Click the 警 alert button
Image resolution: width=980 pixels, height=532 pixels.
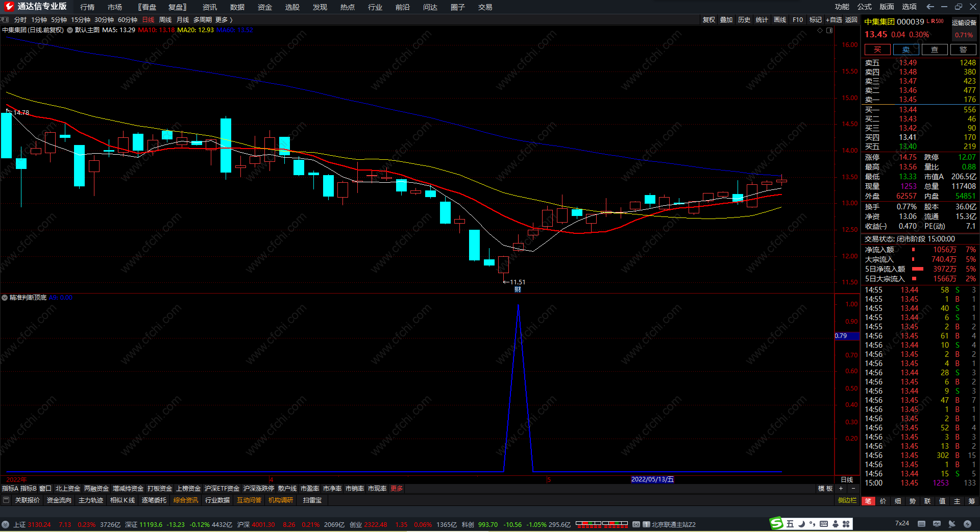(x=963, y=50)
